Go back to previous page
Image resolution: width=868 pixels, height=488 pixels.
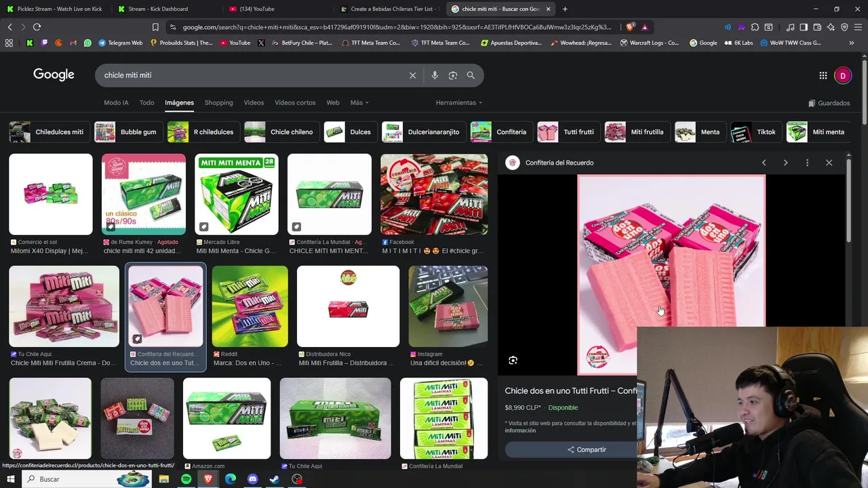[x=9, y=27]
